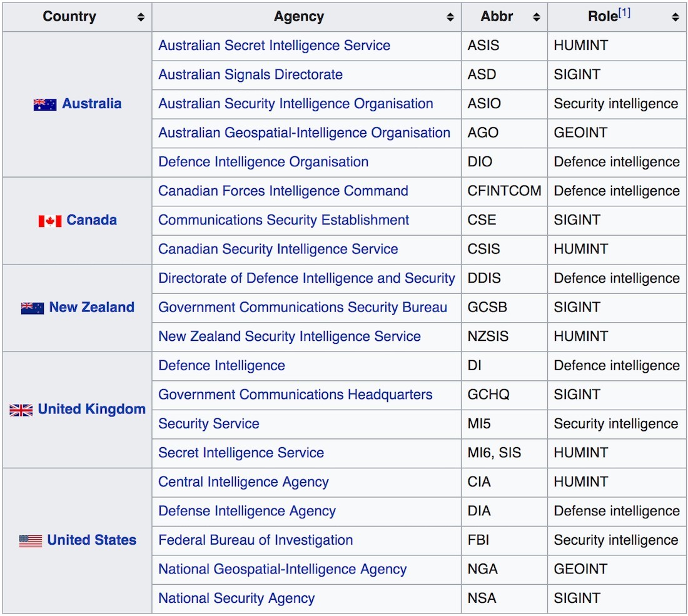Click the New Zealand flag icon
The width and height of the screenshot is (688, 616).
[33, 308]
